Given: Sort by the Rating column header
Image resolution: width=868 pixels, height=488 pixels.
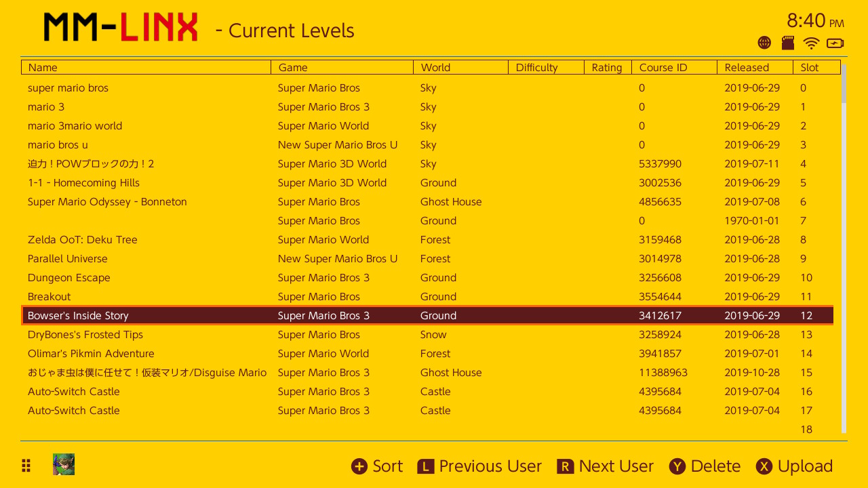Looking at the screenshot, I should point(608,67).
